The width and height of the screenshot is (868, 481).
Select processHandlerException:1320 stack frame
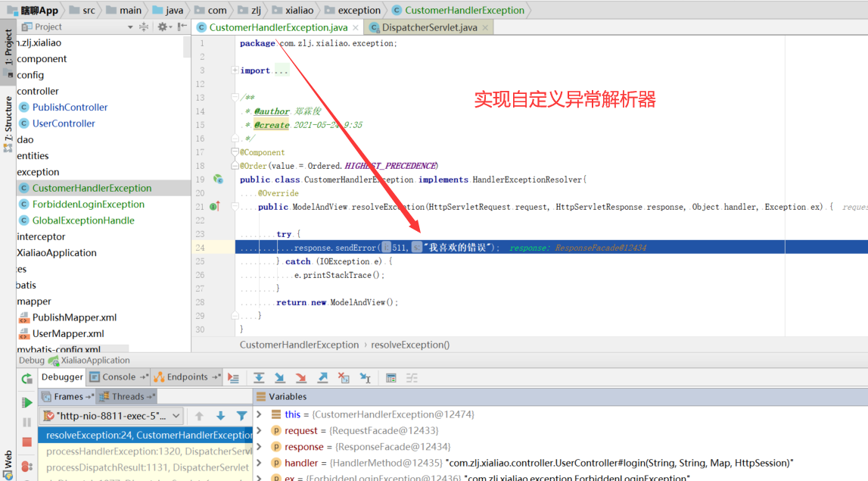click(145, 451)
